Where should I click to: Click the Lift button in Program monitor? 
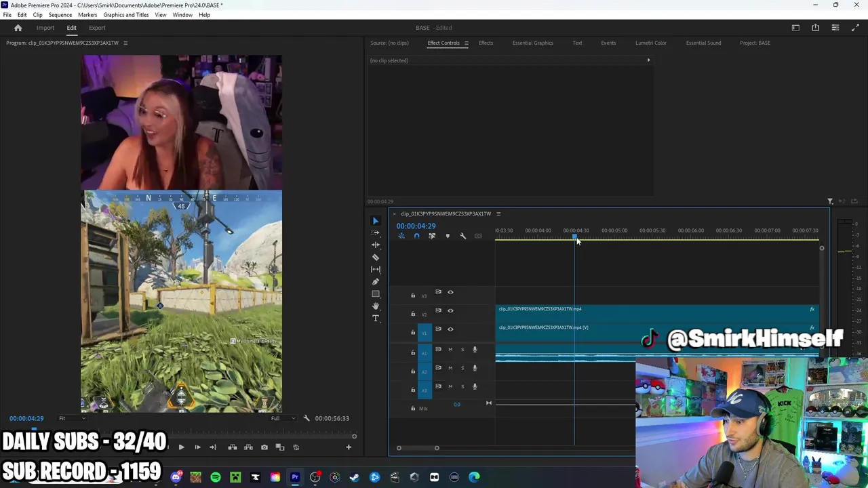pos(233,447)
